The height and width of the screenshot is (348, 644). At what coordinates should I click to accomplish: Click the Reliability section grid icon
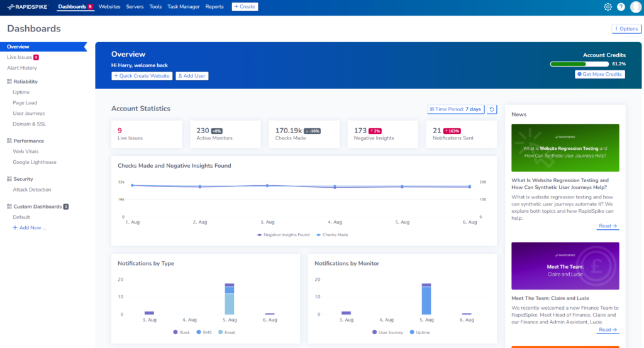[x=9, y=81]
